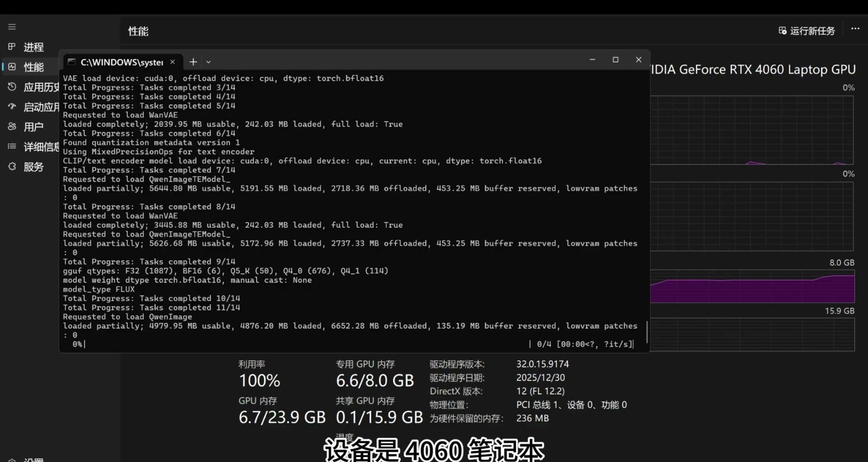Click the dedicated GPU memory purple graph
Screen dimensions: 868x462
click(752, 285)
